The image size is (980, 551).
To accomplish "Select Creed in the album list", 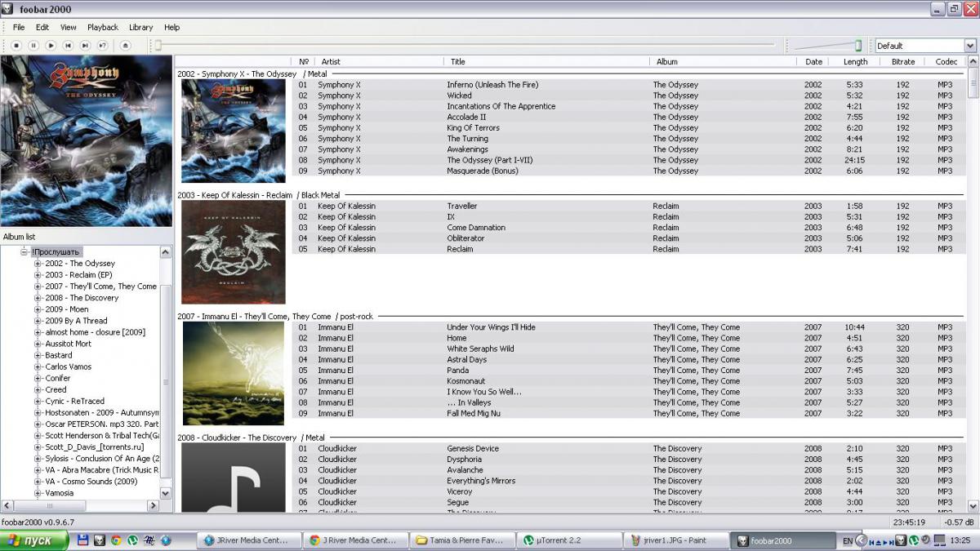I will (x=56, y=389).
